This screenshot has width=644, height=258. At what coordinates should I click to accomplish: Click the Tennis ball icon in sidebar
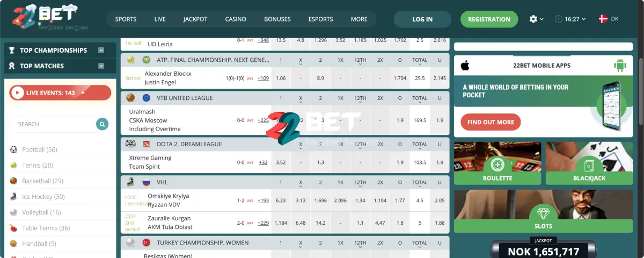(x=13, y=166)
